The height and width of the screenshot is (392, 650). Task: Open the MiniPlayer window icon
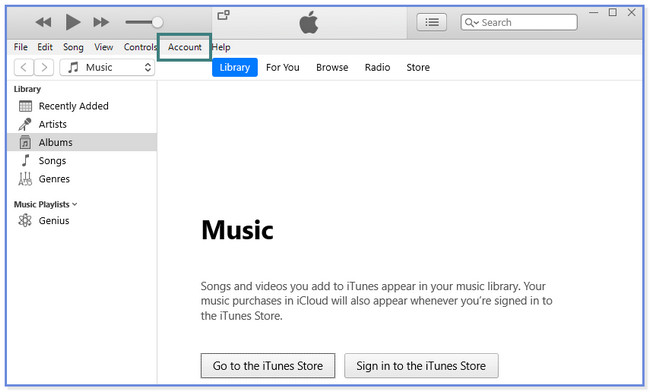(223, 15)
